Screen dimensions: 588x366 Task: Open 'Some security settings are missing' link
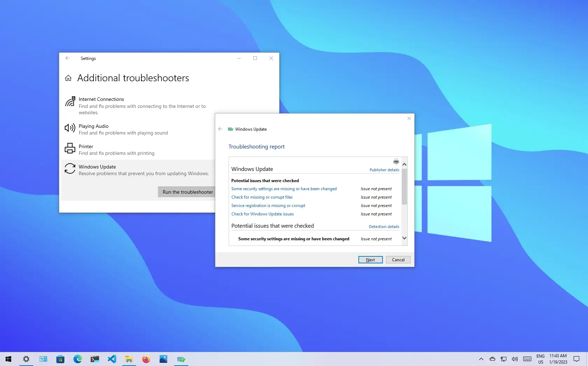(x=284, y=189)
